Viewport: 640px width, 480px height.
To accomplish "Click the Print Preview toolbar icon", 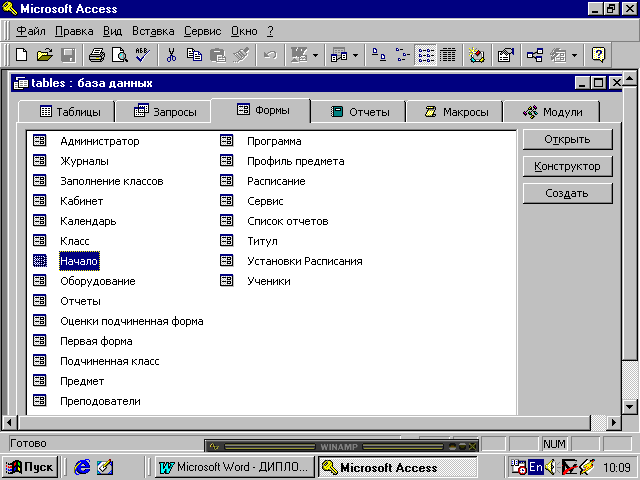I will 119,55.
